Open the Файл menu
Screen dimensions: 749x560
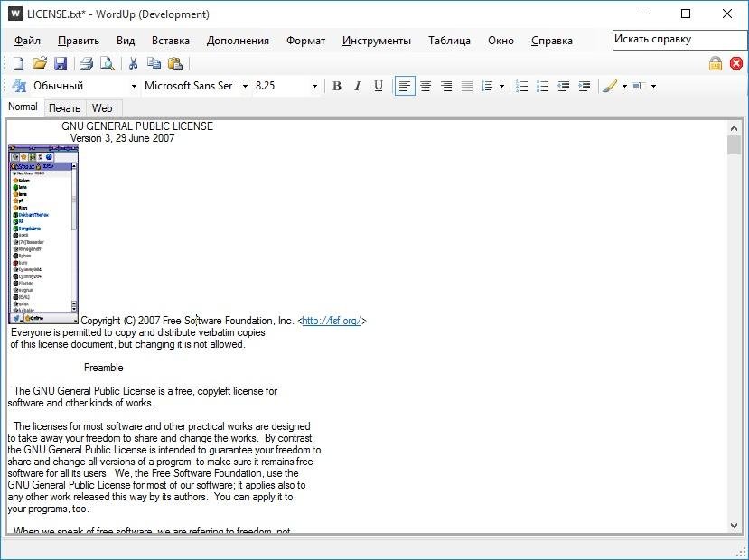(27, 41)
